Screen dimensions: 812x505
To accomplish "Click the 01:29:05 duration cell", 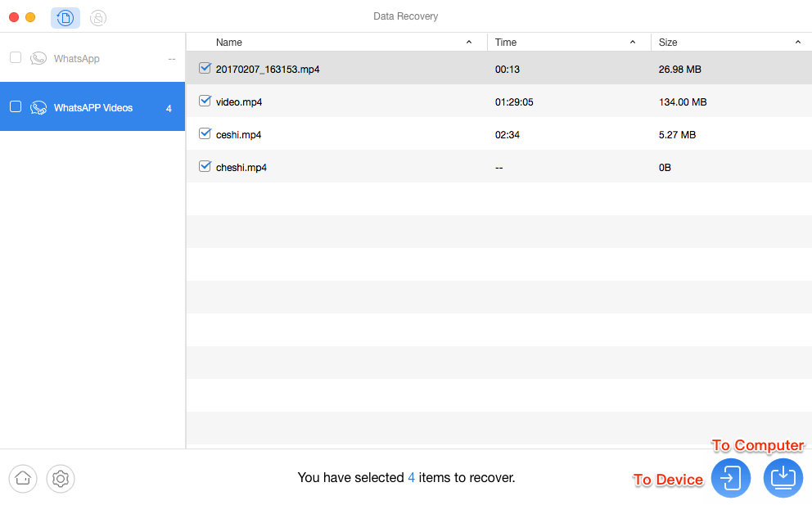I will [514, 102].
